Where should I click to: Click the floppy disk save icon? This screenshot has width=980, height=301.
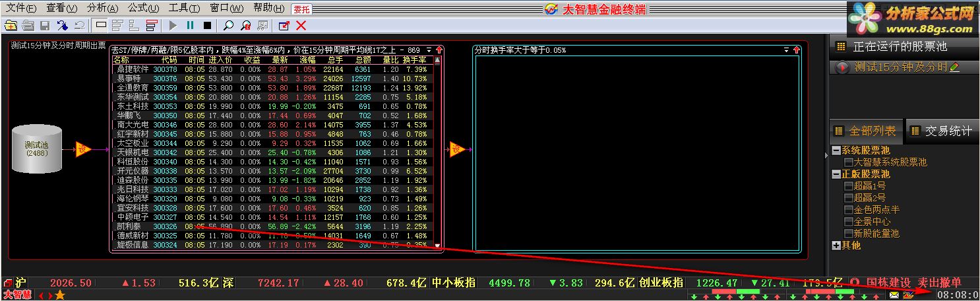point(45,26)
